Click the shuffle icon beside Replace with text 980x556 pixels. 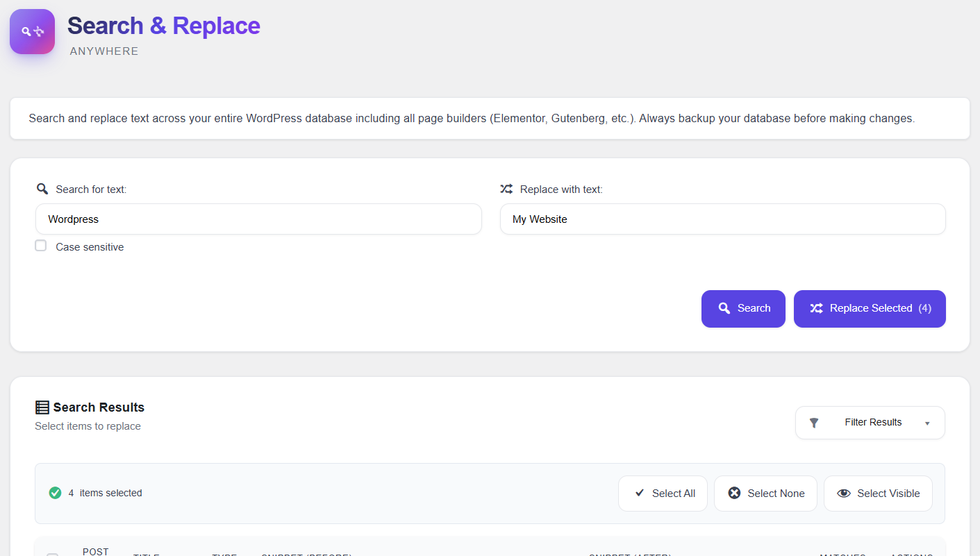click(506, 189)
